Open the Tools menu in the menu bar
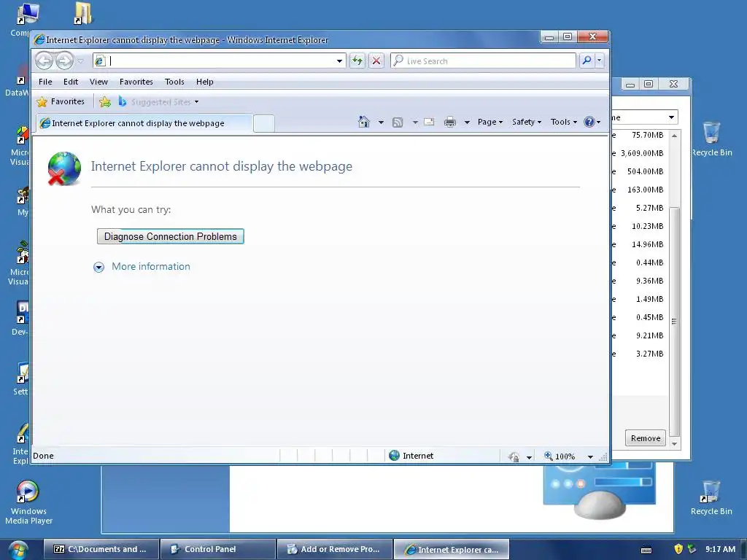747x560 pixels. [x=174, y=82]
